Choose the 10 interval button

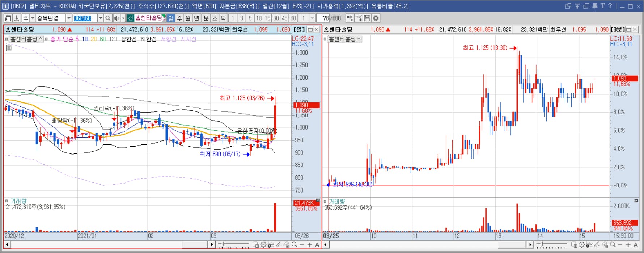tap(259, 18)
